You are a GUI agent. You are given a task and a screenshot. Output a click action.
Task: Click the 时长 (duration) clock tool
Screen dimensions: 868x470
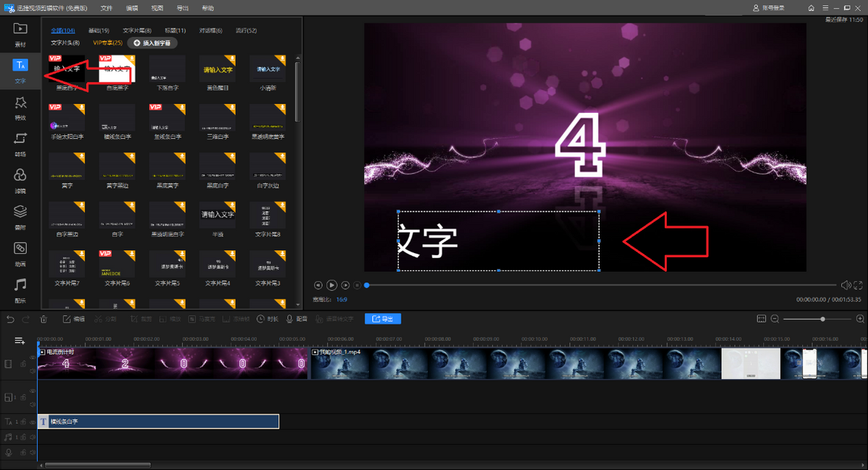pos(267,319)
